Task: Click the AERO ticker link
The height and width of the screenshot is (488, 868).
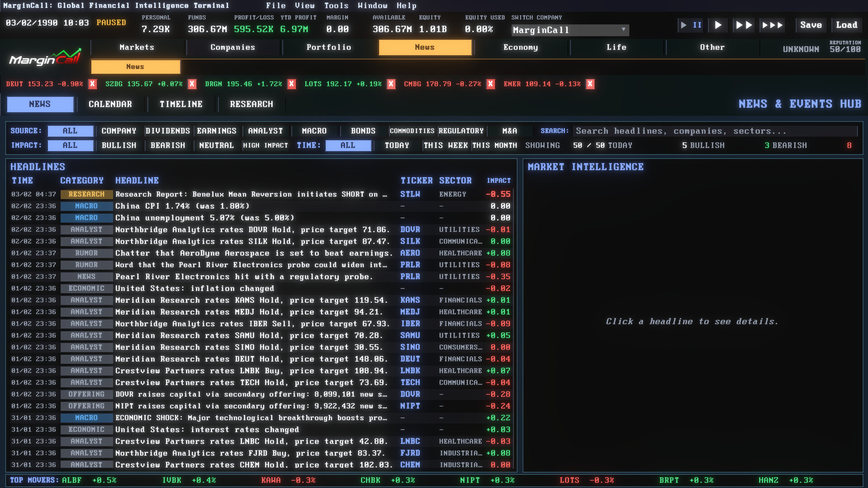Action: (x=410, y=253)
